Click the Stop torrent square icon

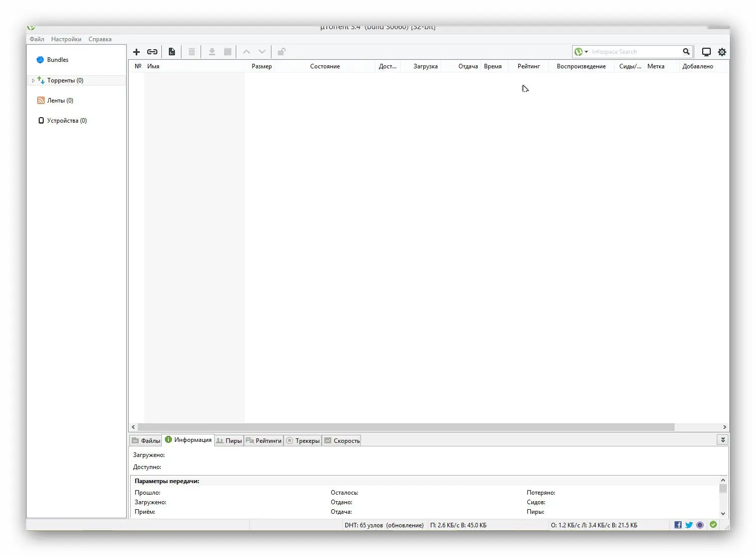[228, 52]
